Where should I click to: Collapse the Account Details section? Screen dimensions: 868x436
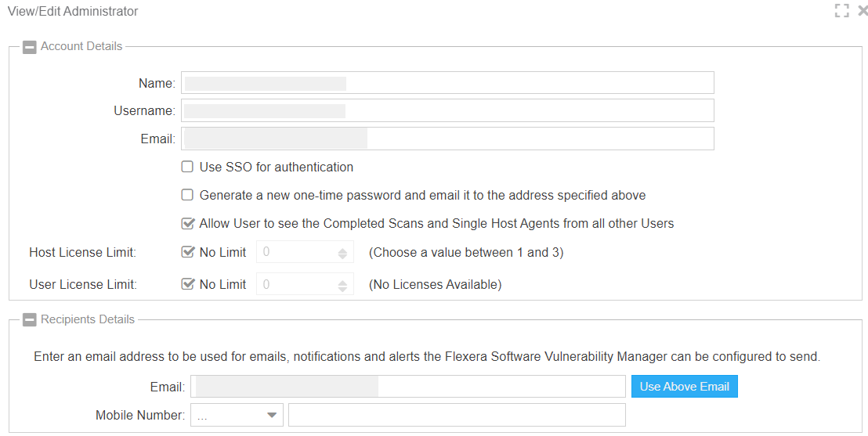[x=30, y=47]
